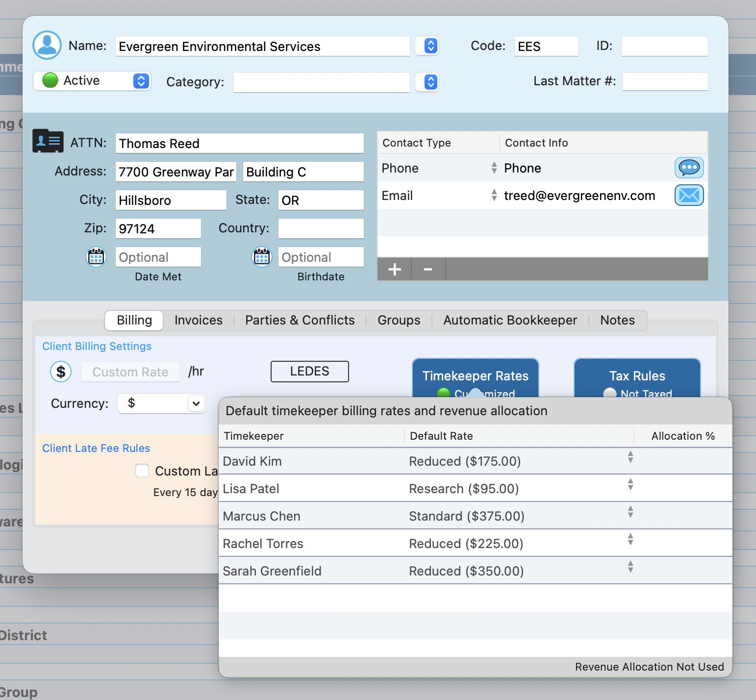The height and width of the screenshot is (700, 756).
Task: Open the Timekeeper Rates panel
Action: (475, 375)
